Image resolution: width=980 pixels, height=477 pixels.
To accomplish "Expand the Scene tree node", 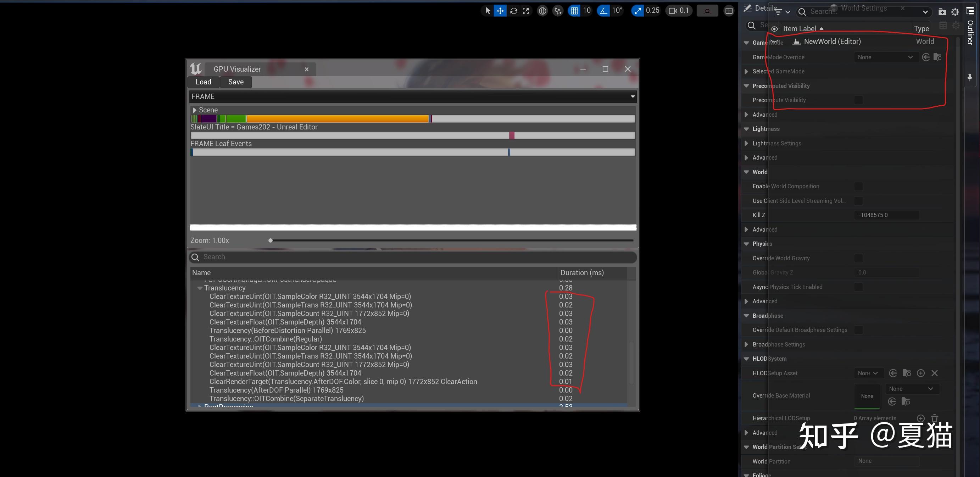I will click(194, 110).
